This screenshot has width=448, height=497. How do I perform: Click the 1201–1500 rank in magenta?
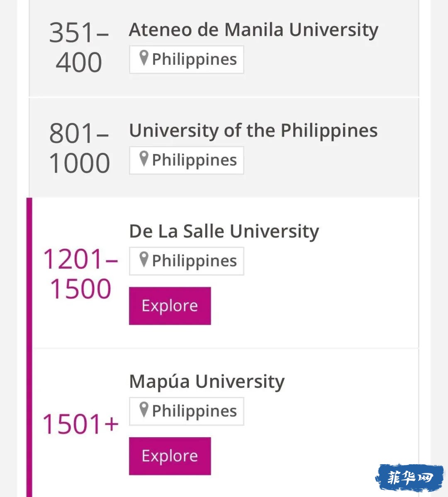(80, 274)
